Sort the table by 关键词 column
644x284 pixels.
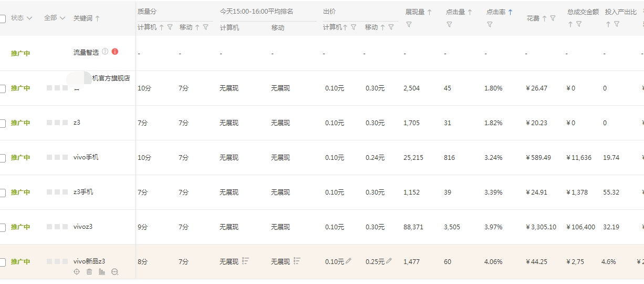click(87, 18)
